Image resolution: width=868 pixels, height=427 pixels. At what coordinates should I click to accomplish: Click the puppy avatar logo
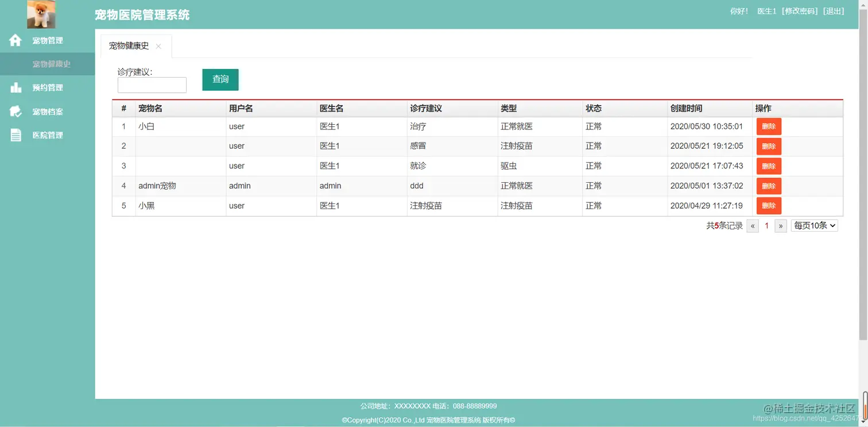tap(41, 14)
